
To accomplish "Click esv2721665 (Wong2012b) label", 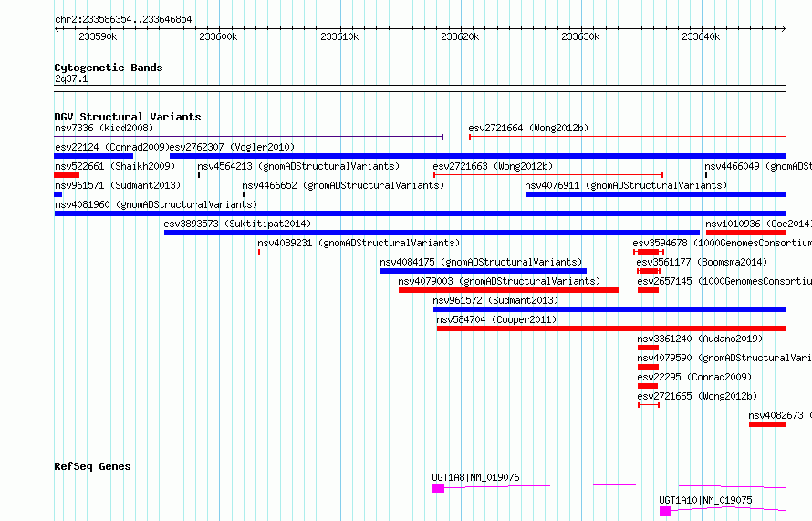I will tap(697, 396).
